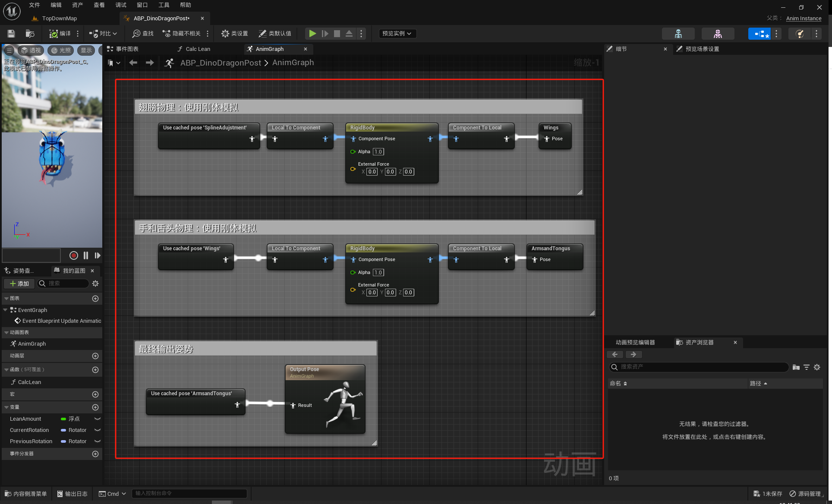The image size is (832, 504).
Task: Toggle CurrentRotation variable visibility eye
Action: point(98,430)
